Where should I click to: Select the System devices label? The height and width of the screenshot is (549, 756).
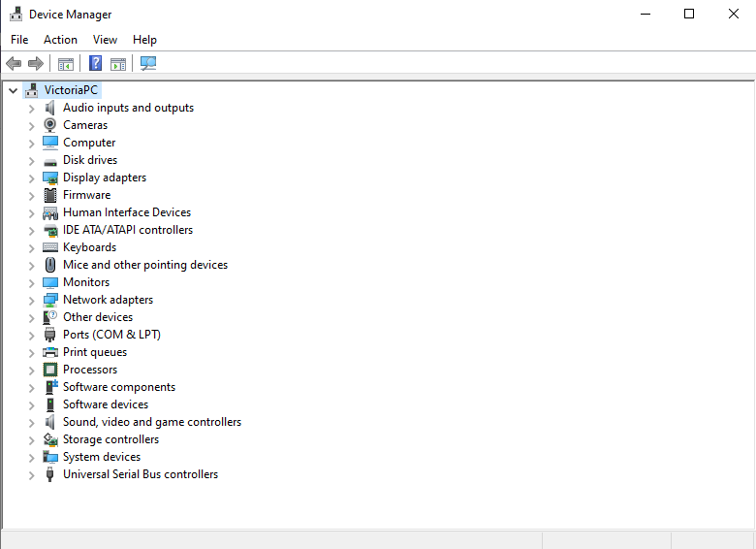(x=102, y=457)
